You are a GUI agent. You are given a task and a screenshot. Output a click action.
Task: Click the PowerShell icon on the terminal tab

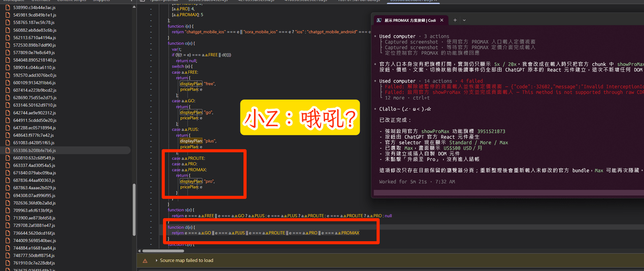coord(378,20)
